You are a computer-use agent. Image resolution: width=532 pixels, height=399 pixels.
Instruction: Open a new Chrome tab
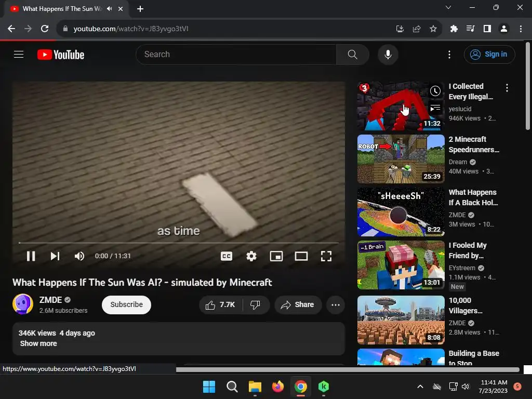[140, 9]
